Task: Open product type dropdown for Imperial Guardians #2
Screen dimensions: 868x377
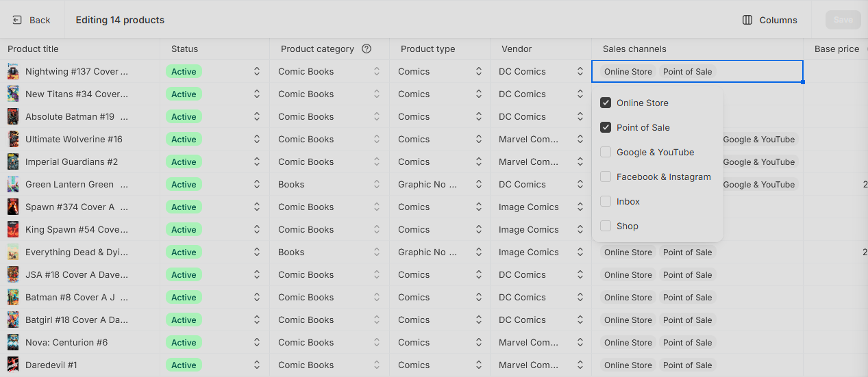Action: tap(478, 161)
